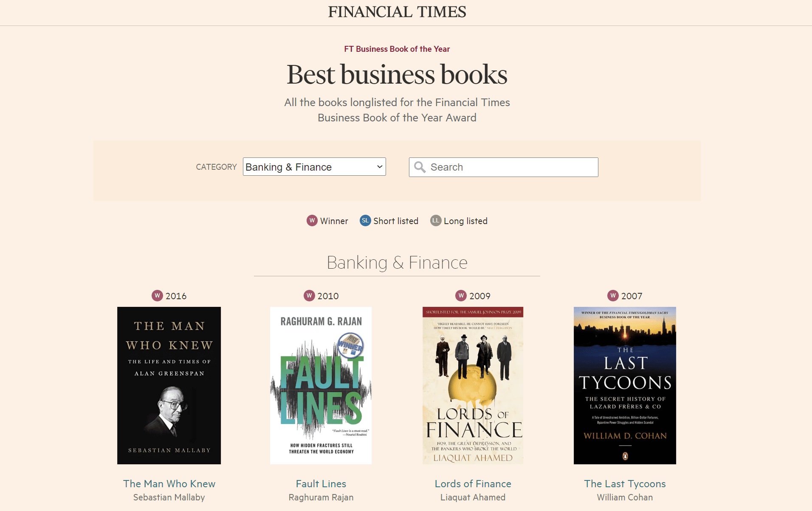
Task: Select The Last Tycoons book cover
Action: coord(625,385)
